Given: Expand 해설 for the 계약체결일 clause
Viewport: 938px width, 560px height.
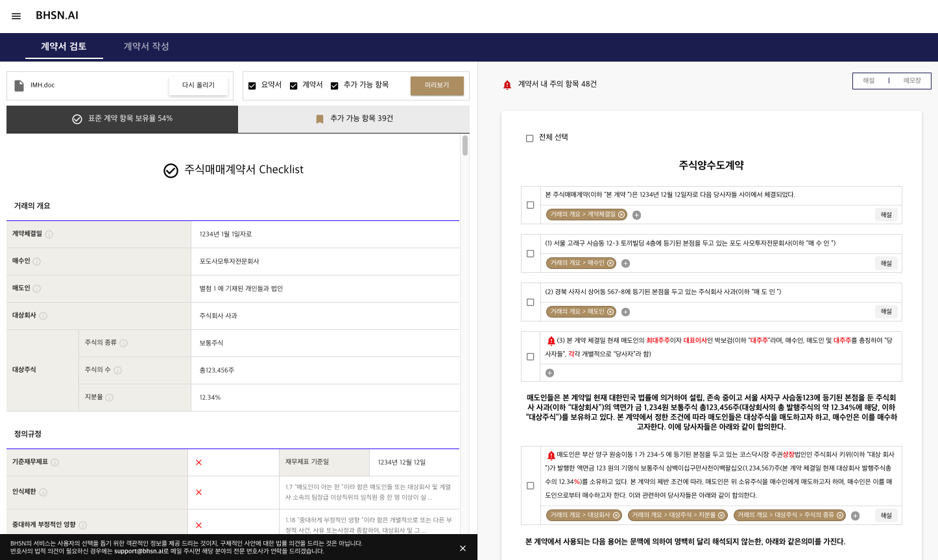Looking at the screenshot, I should (886, 215).
